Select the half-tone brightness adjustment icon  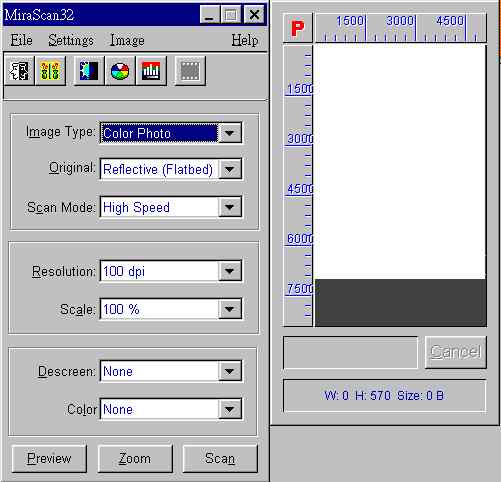[x=88, y=71]
